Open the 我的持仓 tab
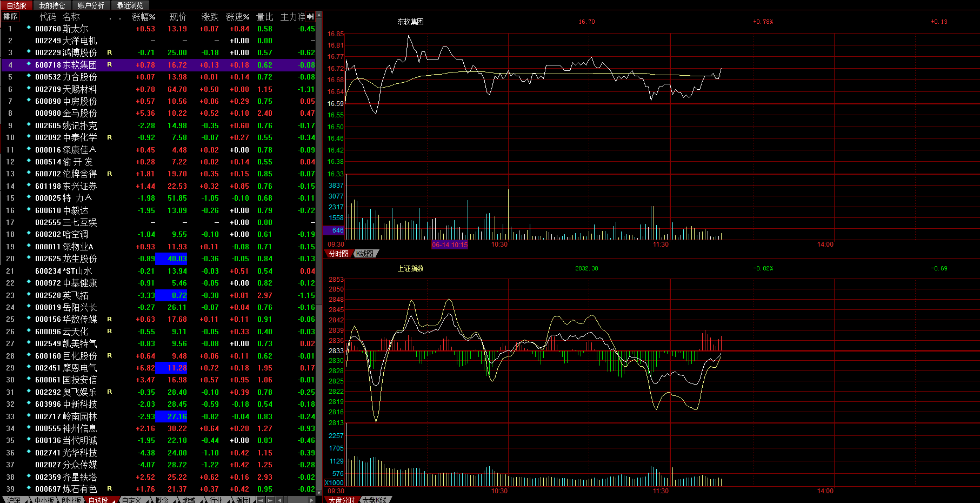This screenshot has width=980, height=503. (x=52, y=5)
